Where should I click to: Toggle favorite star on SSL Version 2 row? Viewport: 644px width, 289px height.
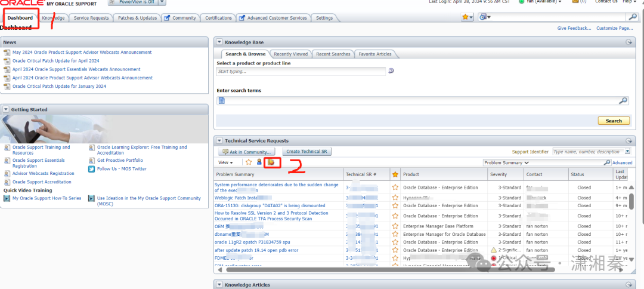point(395,216)
